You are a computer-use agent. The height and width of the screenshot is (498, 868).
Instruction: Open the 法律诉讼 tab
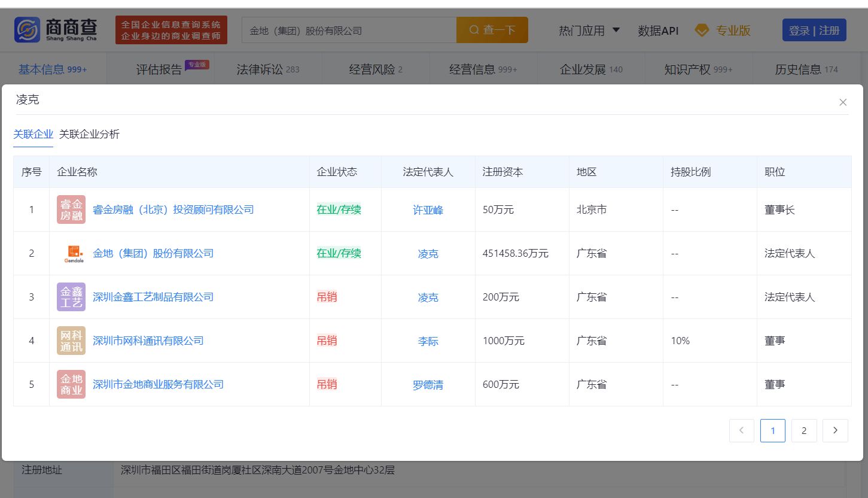coord(268,69)
